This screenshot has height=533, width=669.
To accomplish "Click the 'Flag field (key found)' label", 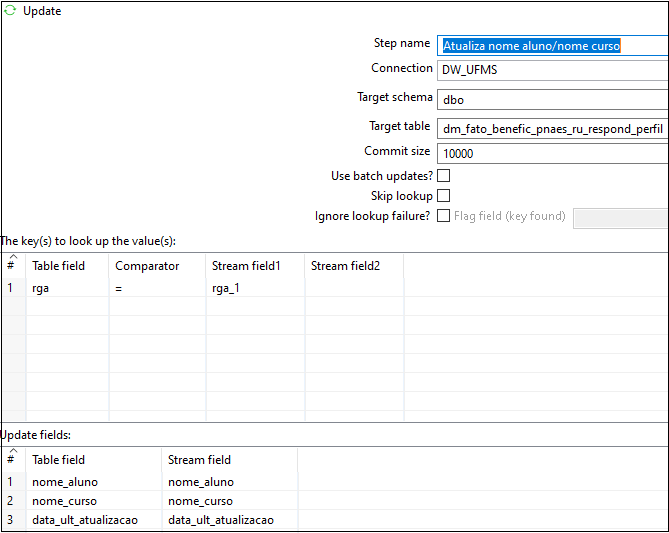I will pyautogui.click(x=510, y=216).
